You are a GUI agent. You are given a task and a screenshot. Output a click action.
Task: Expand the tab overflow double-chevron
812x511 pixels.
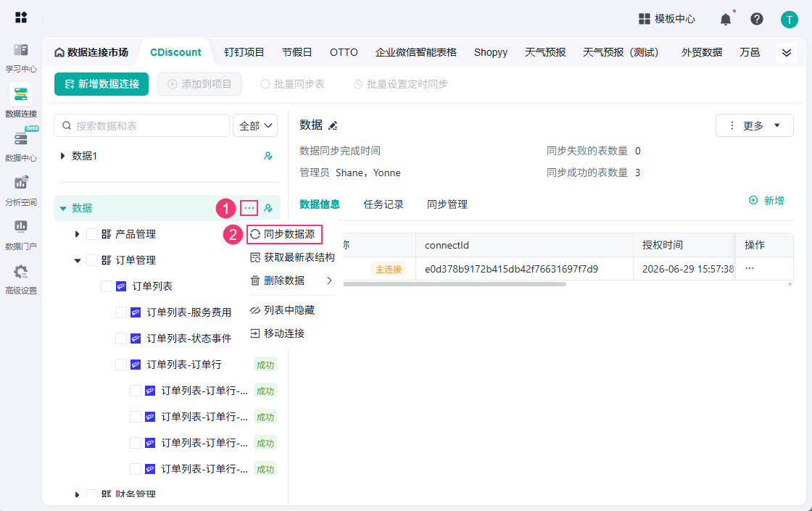pos(786,53)
